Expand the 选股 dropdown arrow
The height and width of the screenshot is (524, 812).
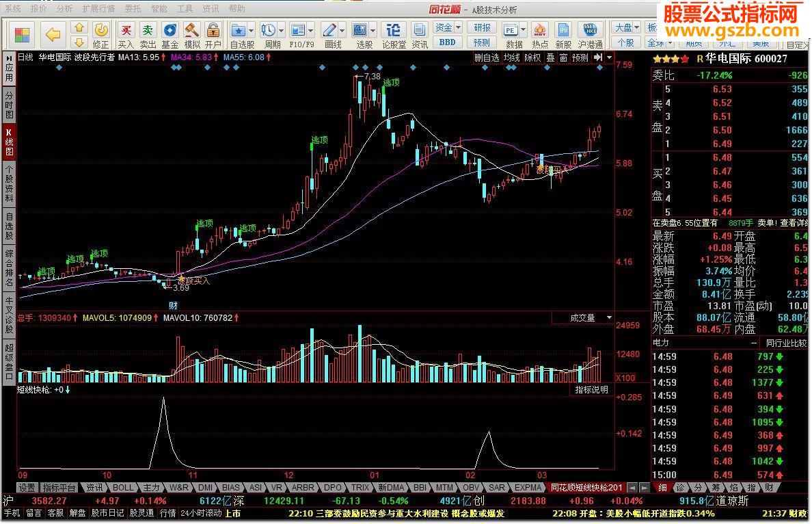373,30
